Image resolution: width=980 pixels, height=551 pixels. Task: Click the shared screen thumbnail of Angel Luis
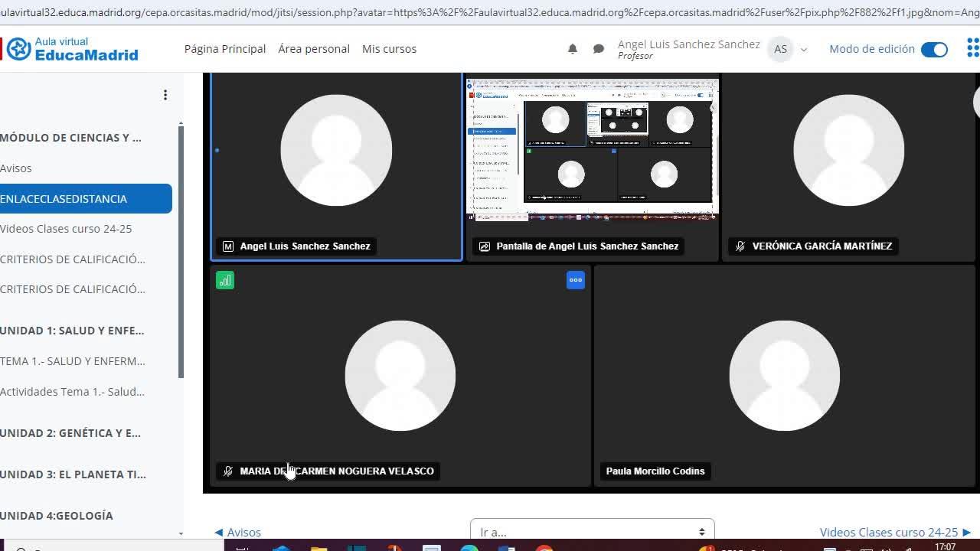point(593,150)
